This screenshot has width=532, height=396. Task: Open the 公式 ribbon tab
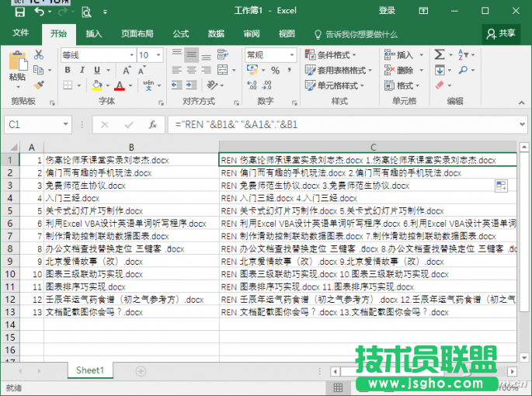tap(180, 33)
